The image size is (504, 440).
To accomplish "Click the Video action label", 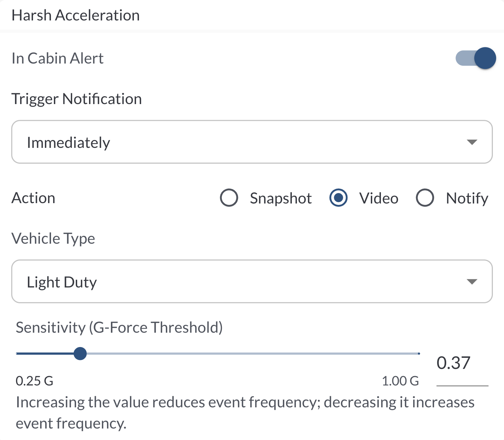I will 379,198.
